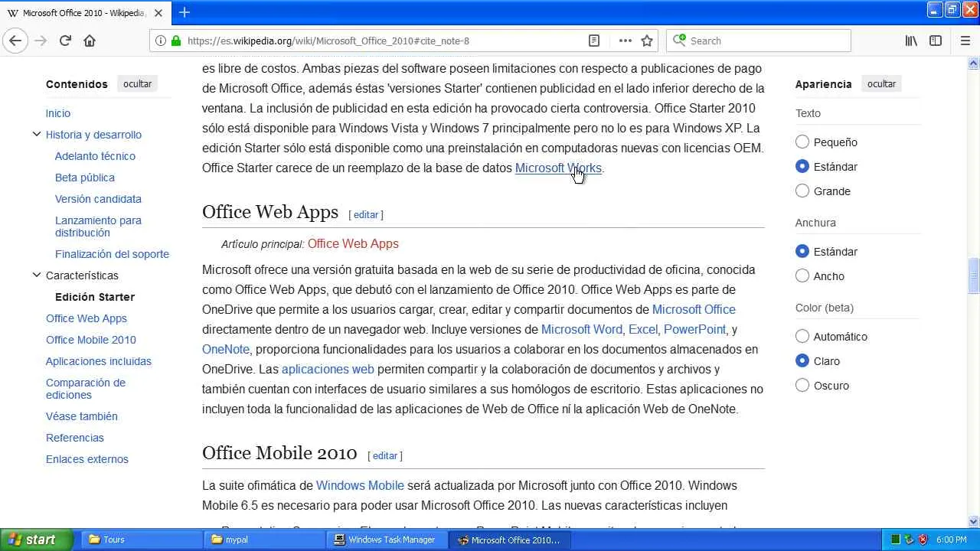
Task: Click the green CPU meter tray icon
Action: point(895,540)
